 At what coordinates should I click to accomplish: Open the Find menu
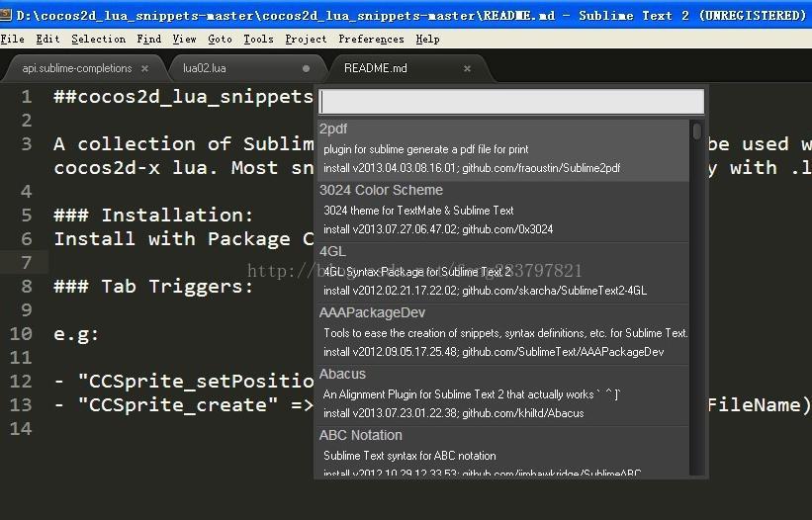click(x=148, y=39)
